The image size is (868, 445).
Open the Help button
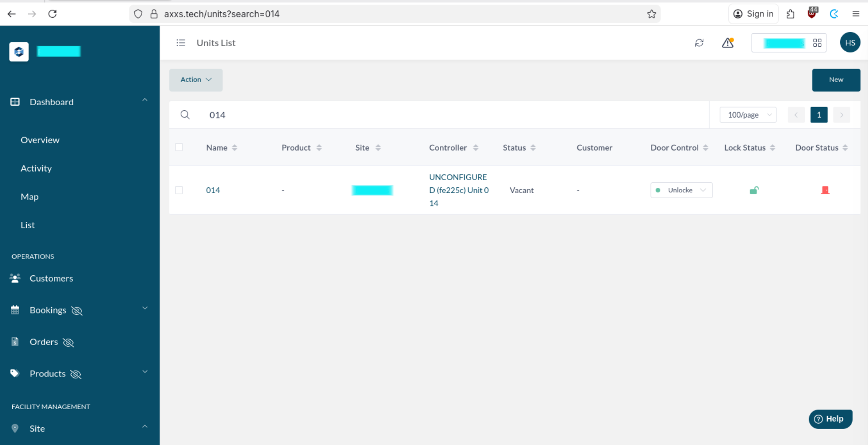coord(830,419)
